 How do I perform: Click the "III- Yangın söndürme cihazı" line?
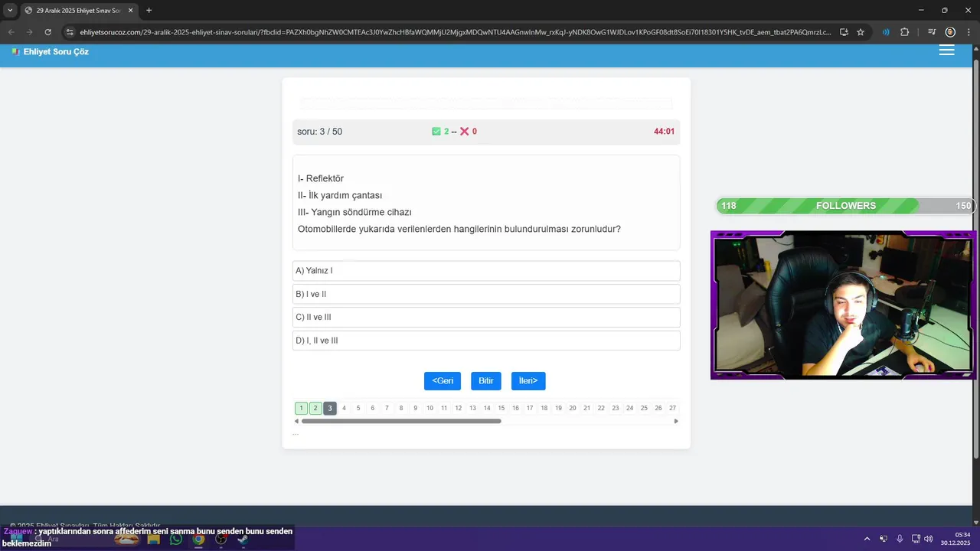point(354,212)
